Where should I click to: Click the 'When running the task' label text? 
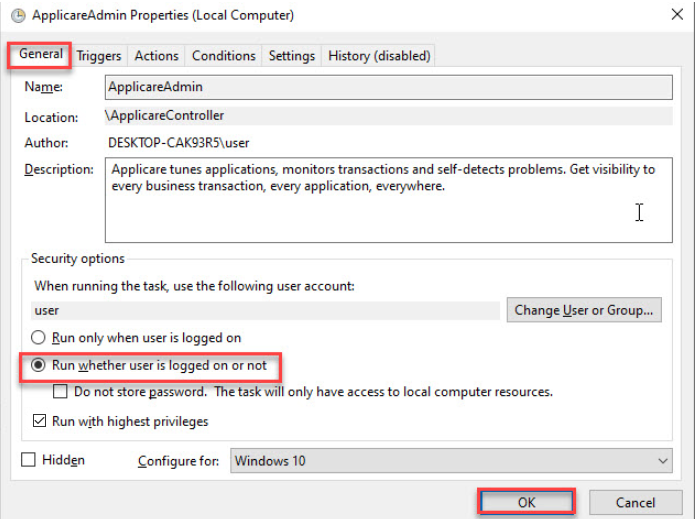point(194,286)
